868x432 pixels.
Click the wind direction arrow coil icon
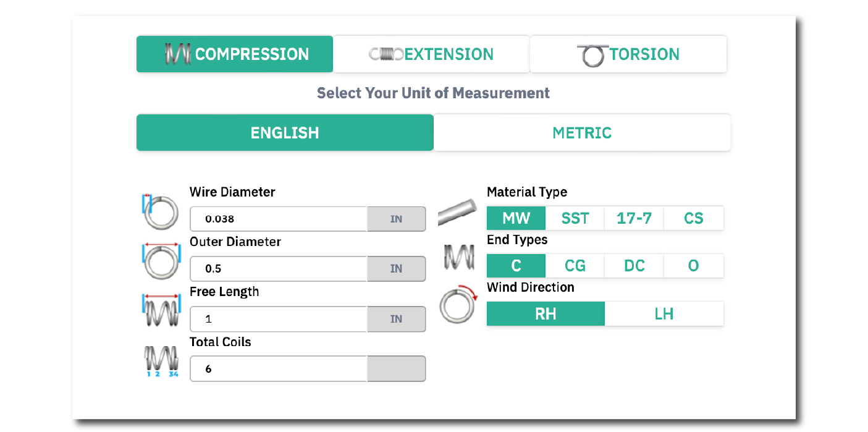tap(457, 305)
